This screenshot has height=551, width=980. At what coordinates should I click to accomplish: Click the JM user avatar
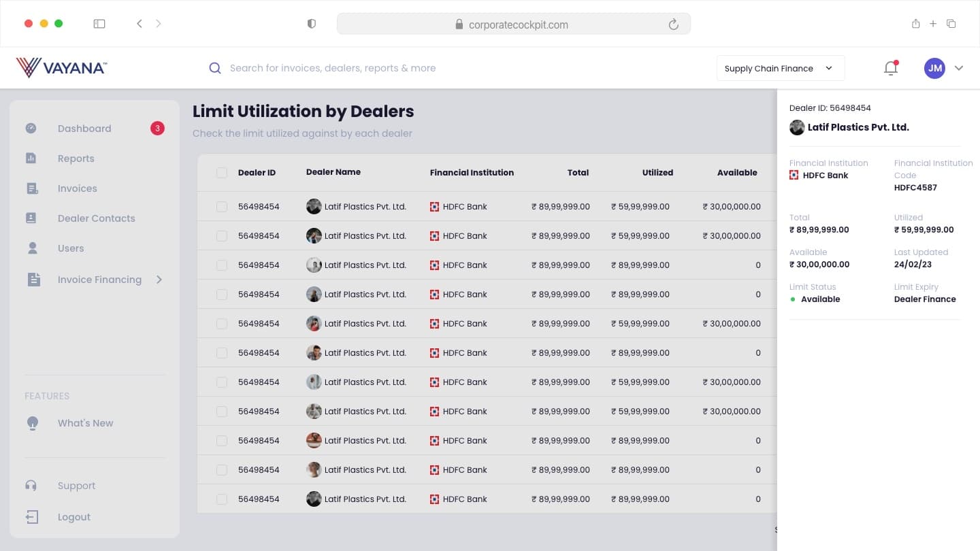(x=935, y=68)
